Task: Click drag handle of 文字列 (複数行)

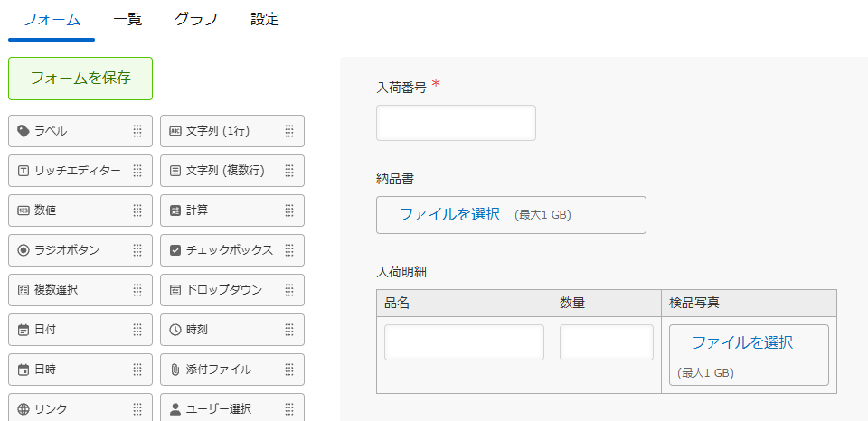Action: [289, 171]
